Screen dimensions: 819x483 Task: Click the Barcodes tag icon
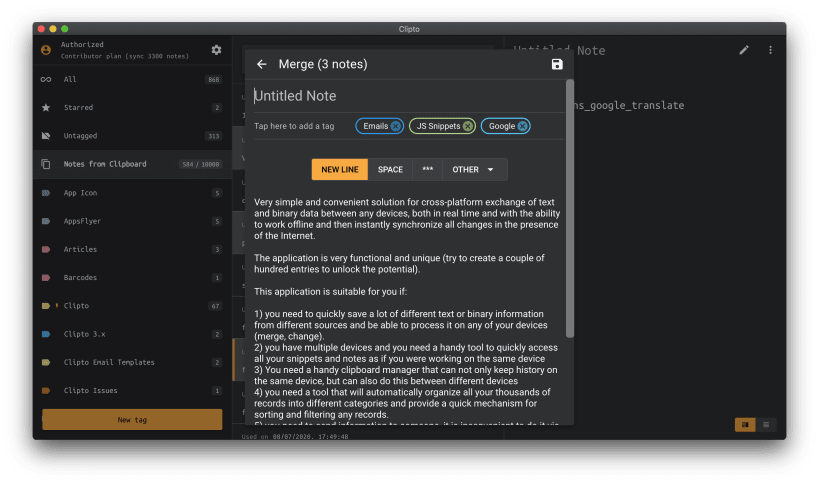[46, 277]
